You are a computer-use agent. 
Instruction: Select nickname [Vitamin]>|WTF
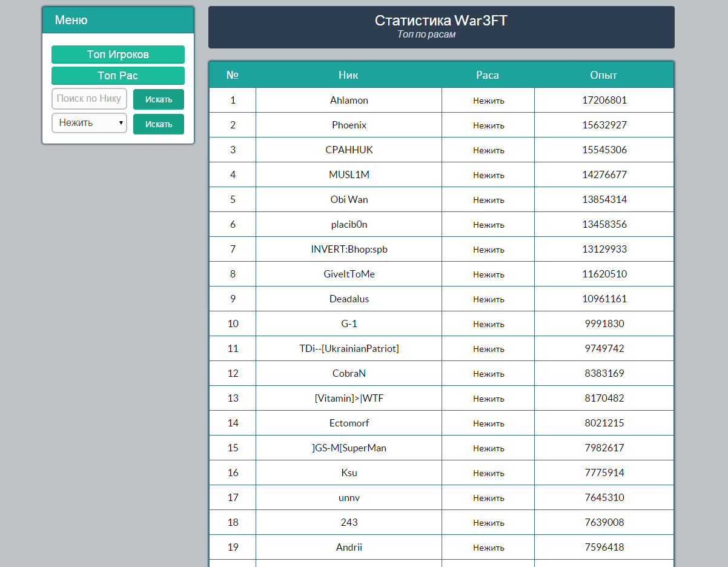coord(349,399)
